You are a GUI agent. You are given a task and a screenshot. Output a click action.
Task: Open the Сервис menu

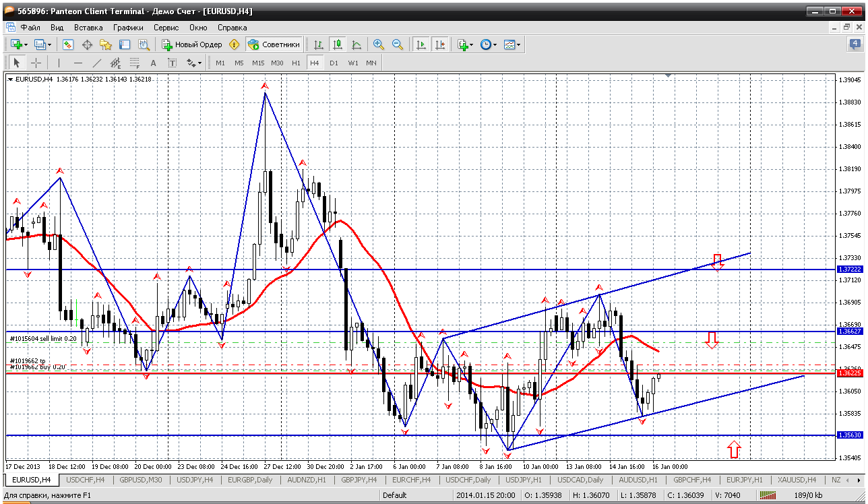click(166, 28)
